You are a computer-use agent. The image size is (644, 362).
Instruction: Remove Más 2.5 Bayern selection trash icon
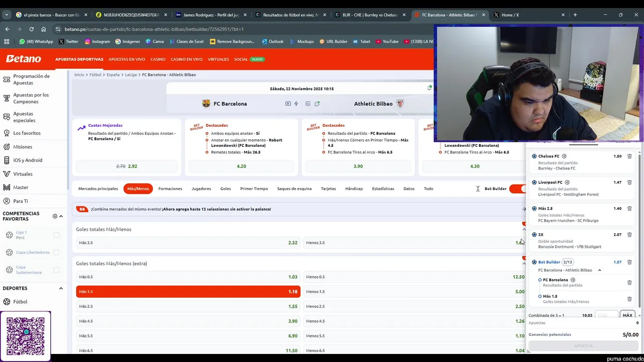point(629,209)
